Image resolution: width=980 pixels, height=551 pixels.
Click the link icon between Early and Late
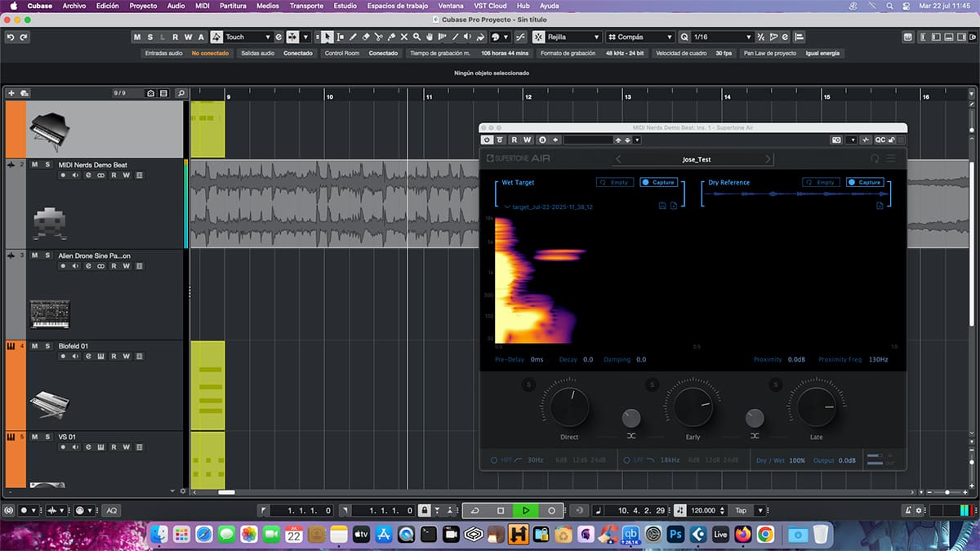(x=755, y=437)
